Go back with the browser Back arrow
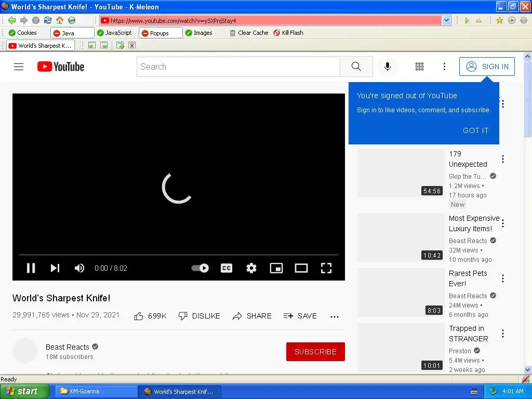Image resolution: width=532 pixels, height=399 pixels. pyautogui.click(x=12, y=20)
